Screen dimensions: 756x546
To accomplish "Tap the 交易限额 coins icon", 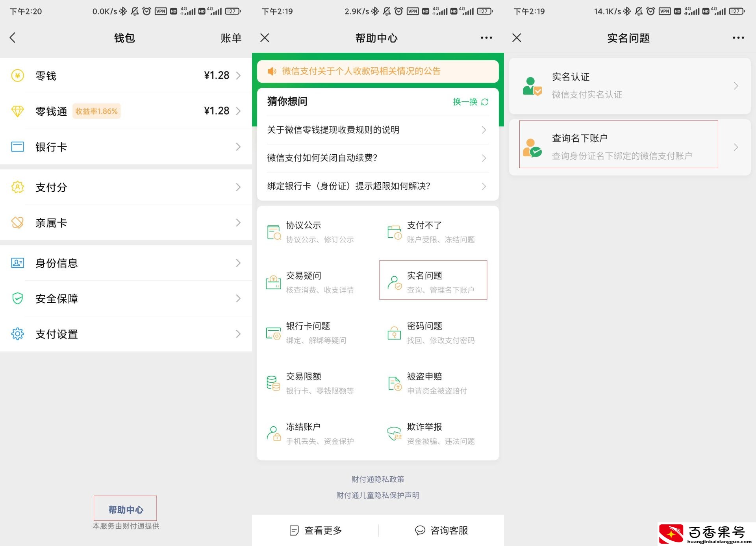I will tap(274, 383).
